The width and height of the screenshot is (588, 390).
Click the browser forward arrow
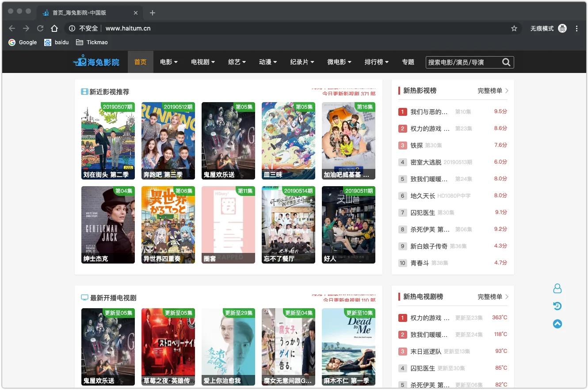26,28
